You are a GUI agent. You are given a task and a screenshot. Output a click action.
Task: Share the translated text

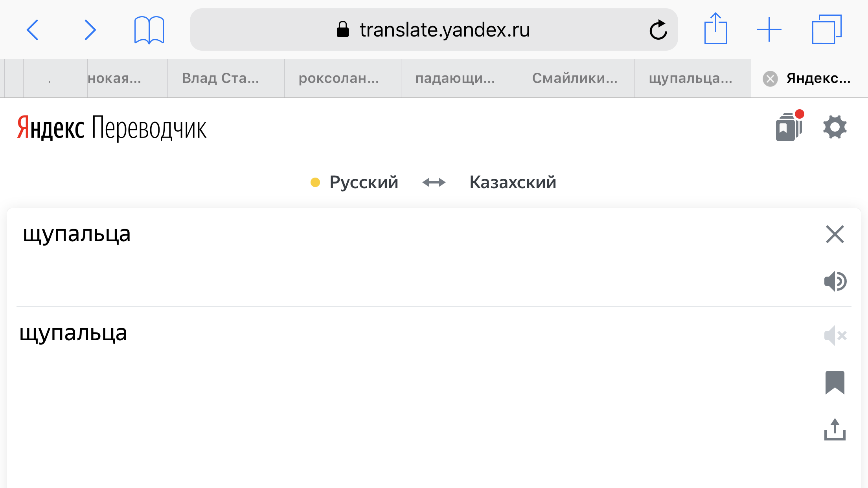(x=835, y=429)
